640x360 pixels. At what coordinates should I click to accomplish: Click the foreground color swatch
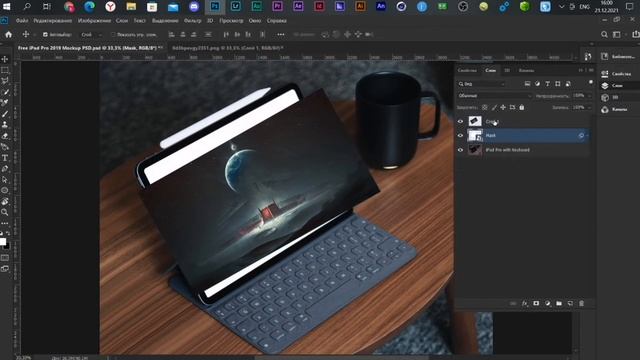pyautogui.click(x=3, y=242)
